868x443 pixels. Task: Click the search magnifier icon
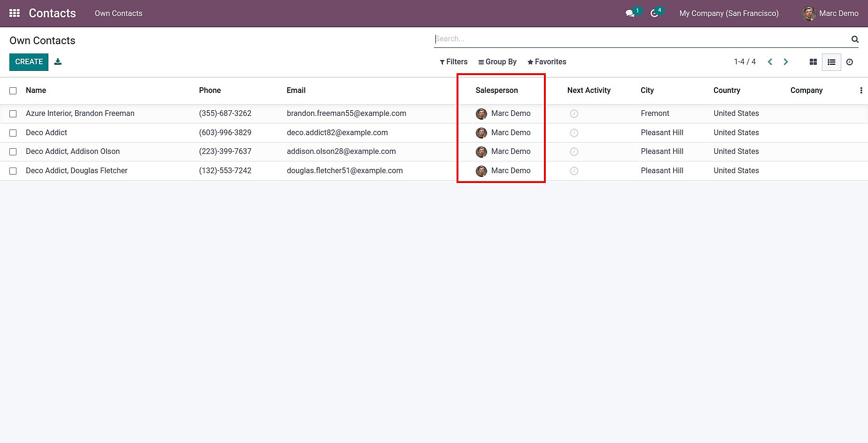tap(855, 39)
